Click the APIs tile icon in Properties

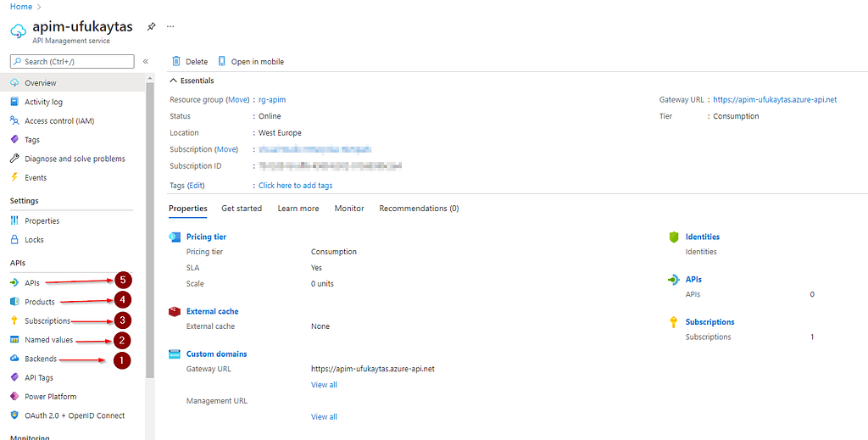coord(674,280)
